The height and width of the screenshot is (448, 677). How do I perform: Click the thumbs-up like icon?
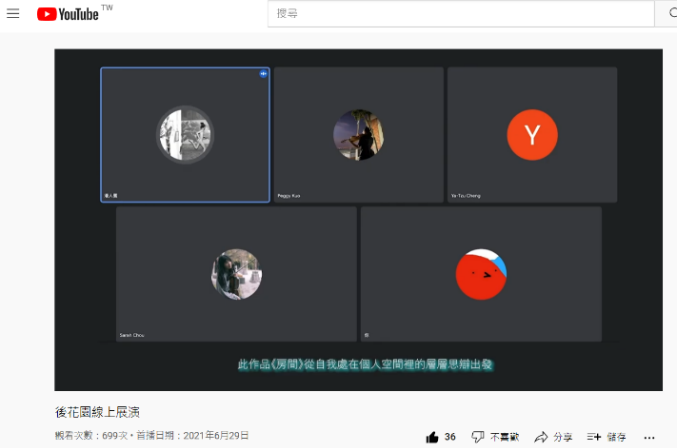(x=432, y=437)
